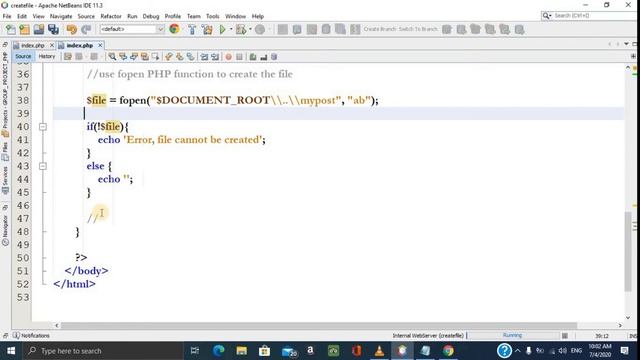Click the Debug Project icon
640x360 pixels.
click(x=241, y=29)
